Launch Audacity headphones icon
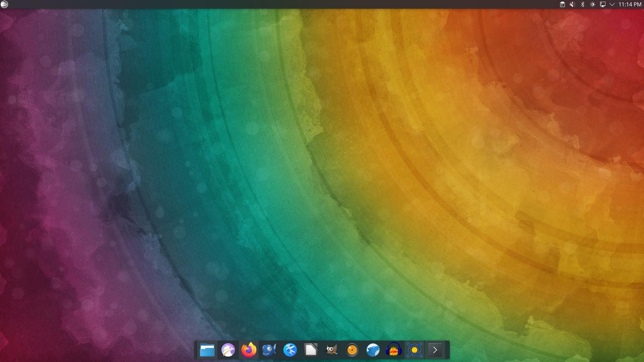Image resolution: width=644 pixels, height=362 pixels. coord(393,350)
